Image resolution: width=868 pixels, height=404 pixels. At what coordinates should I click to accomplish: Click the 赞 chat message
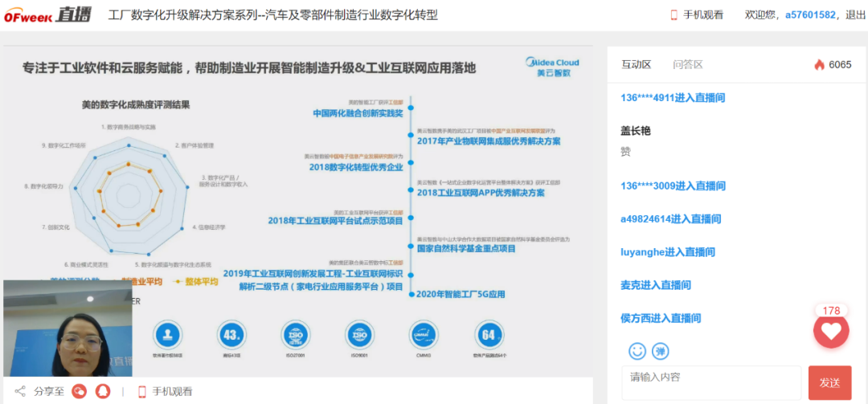626,152
